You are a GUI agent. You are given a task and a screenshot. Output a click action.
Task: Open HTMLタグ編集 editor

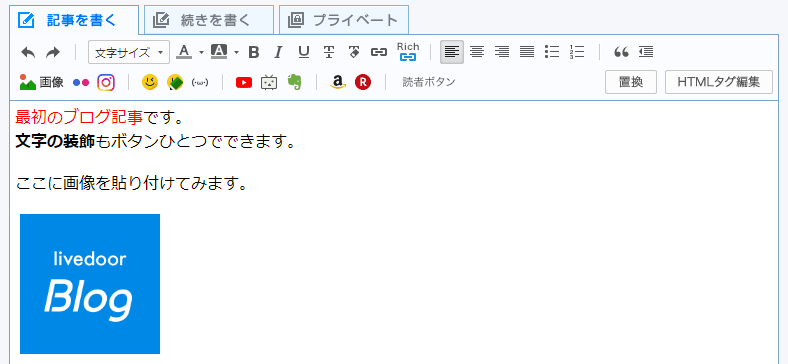click(x=719, y=82)
